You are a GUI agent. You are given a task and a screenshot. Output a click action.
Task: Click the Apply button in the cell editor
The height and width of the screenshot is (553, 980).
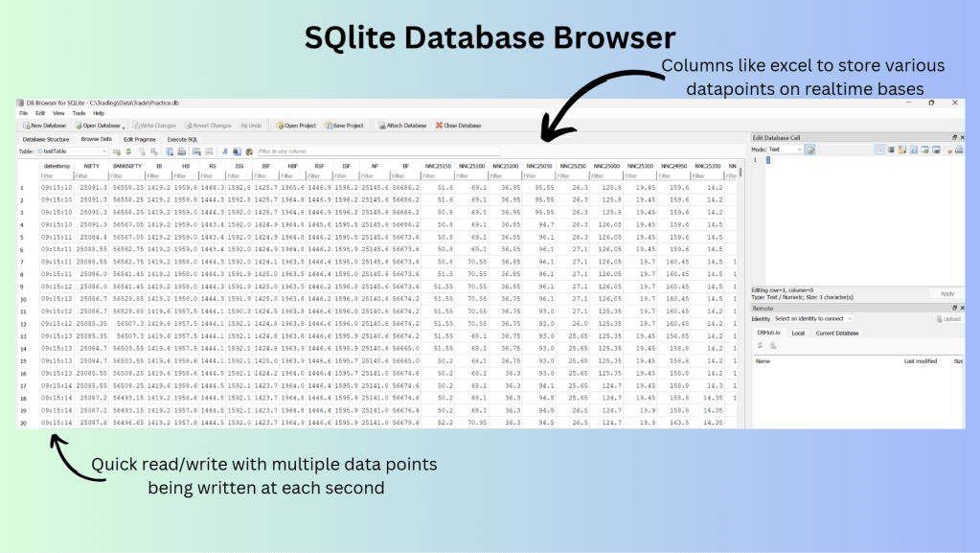pos(946,293)
